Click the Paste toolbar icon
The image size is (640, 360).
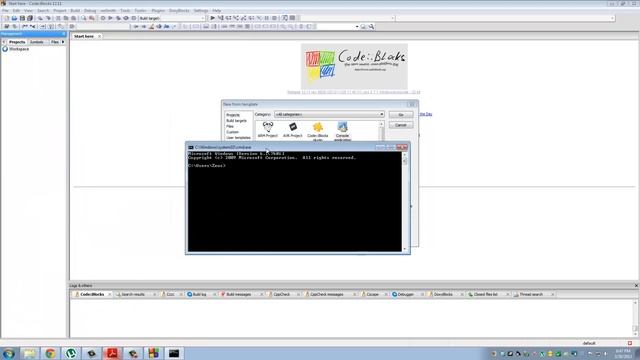[73, 18]
